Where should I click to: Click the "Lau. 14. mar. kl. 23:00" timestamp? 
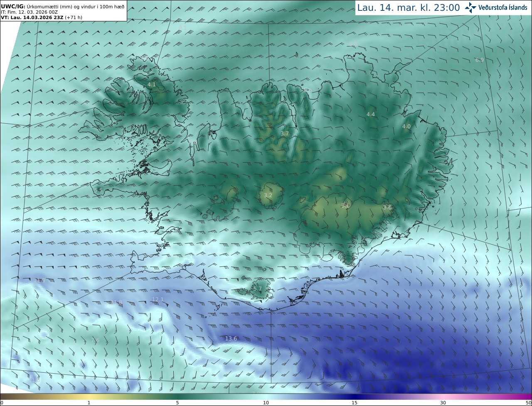(409, 7)
